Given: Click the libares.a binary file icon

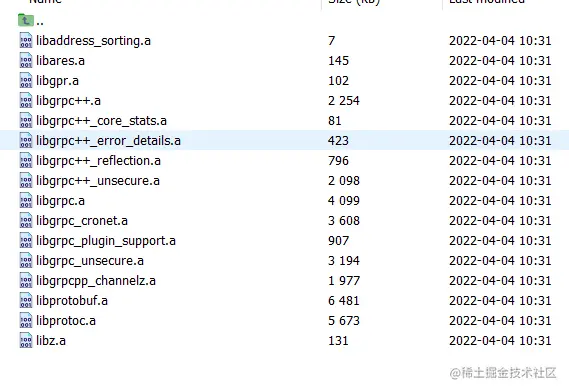Looking at the screenshot, I should (26, 60).
